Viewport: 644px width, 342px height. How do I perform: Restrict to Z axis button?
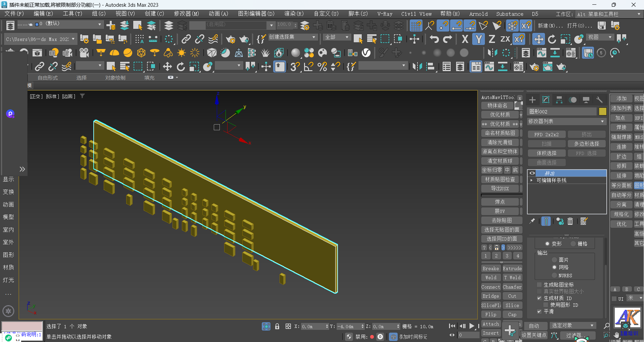[492, 39]
